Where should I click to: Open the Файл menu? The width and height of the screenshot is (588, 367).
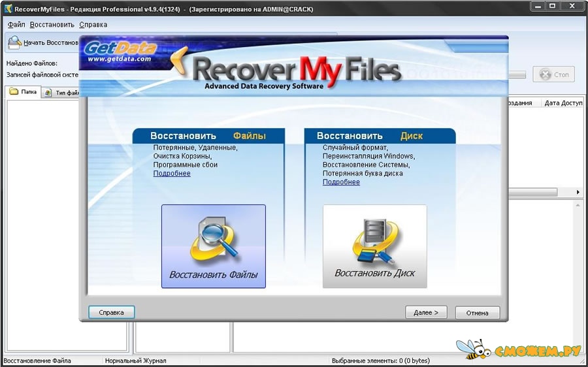(x=16, y=25)
